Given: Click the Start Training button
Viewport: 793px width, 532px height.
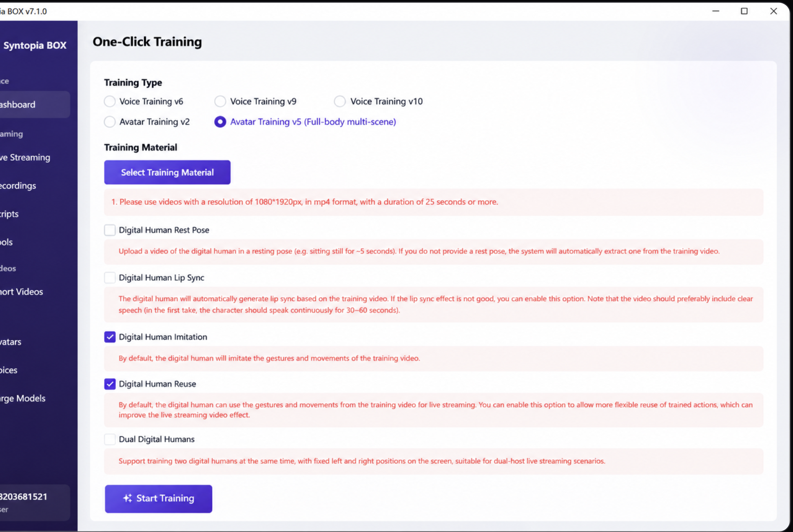Looking at the screenshot, I should coord(159,499).
